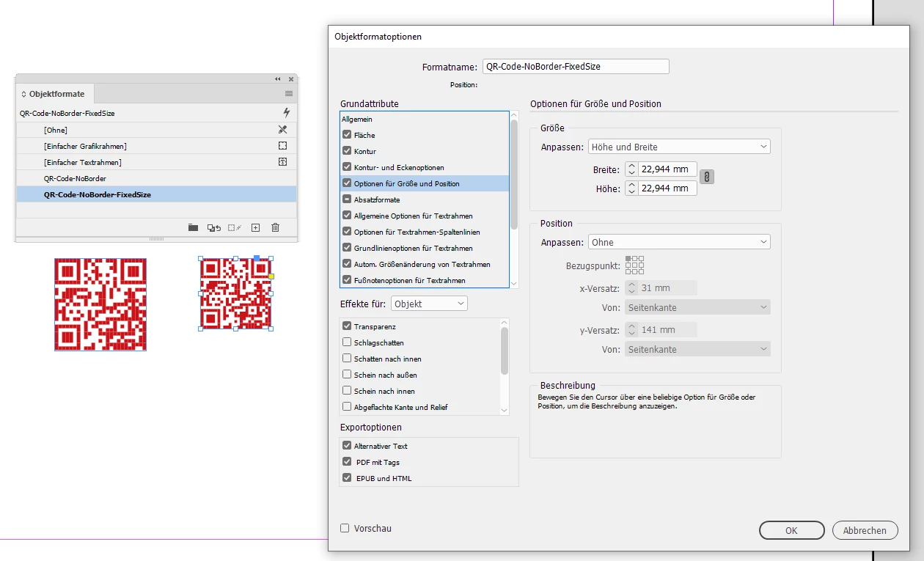Cycle Objektformate panel view via tab arrows
This screenshot has height=561, width=924.
click(x=23, y=94)
